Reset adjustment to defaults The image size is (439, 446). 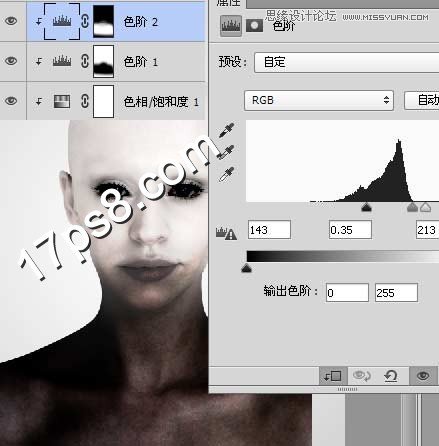click(391, 376)
